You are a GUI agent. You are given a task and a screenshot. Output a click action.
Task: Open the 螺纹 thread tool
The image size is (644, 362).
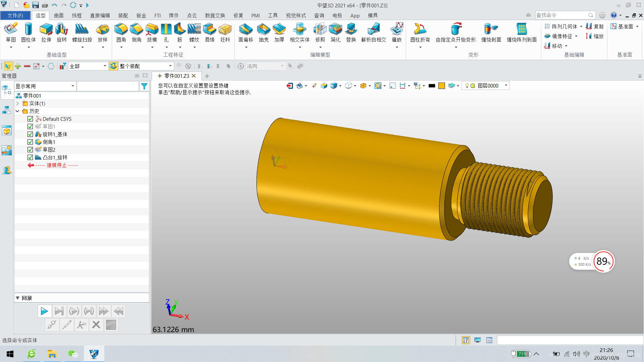click(194, 33)
